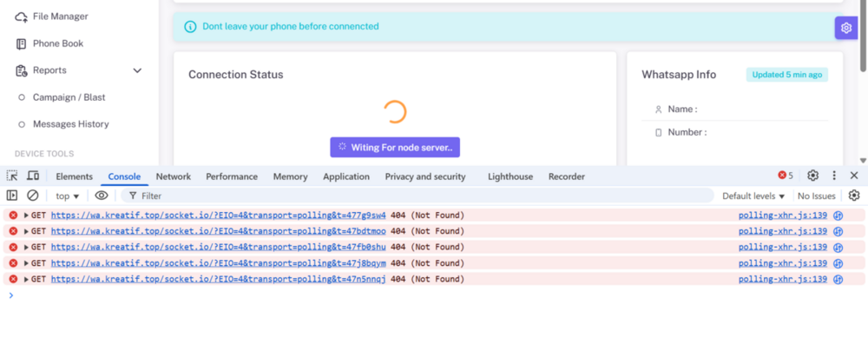Viewport: 868px width, 352px height.
Task: Focus the console Filter field
Action: [x=418, y=196]
